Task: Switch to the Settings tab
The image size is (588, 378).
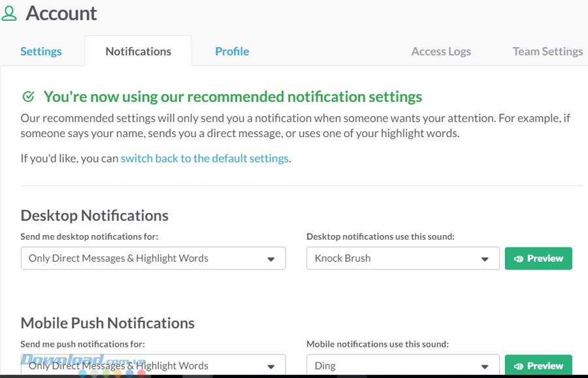Action: (x=41, y=51)
